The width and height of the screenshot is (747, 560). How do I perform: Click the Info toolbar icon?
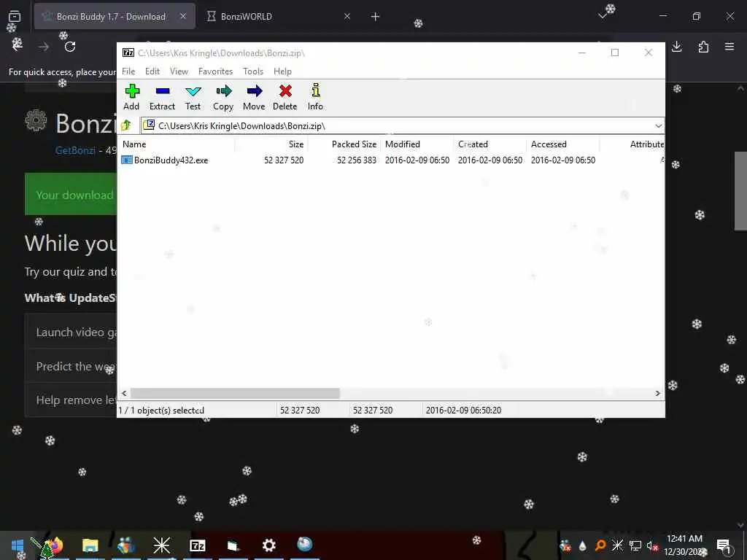coord(315,97)
